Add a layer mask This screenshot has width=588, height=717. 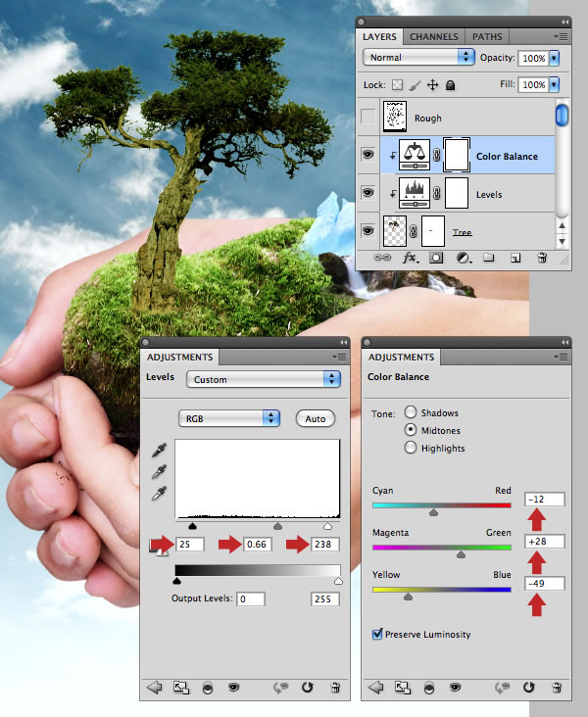coord(436,258)
